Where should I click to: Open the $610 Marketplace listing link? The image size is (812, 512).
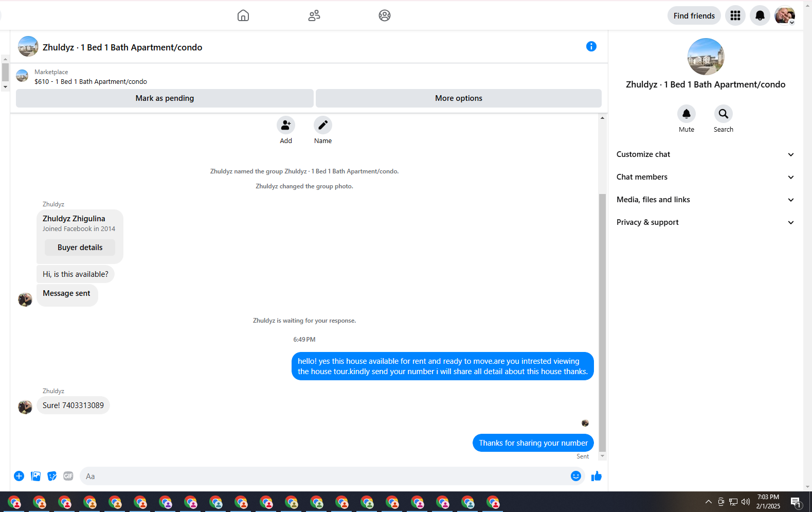(x=91, y=81)
